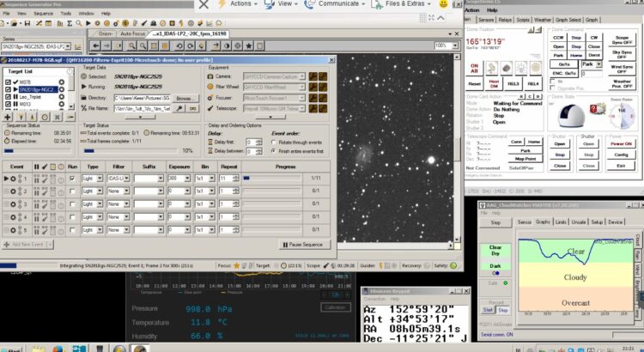Click the CCW button in Dome Command
The height and width of the screenshot is (352, 644).
(558, 38)
